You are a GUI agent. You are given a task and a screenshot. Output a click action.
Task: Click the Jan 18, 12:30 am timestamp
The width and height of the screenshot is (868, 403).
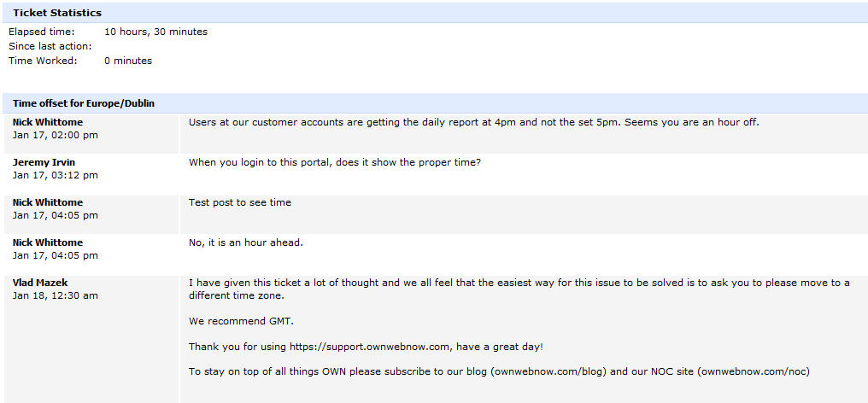click(56, 295)
